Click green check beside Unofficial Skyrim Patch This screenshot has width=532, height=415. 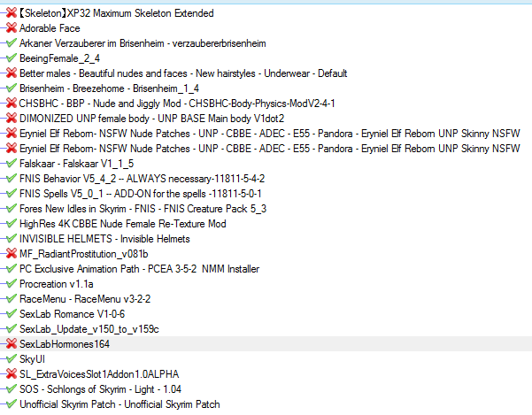(x=10, y=404)
